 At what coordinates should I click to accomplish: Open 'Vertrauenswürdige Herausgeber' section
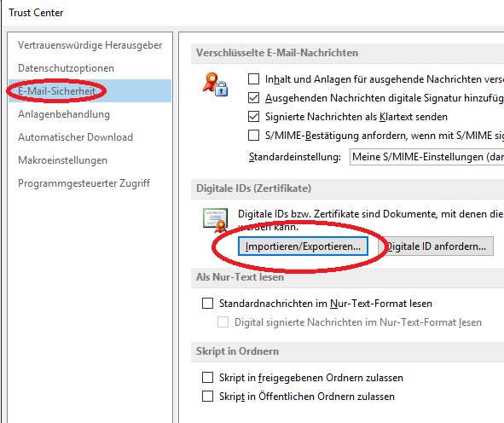[90, 45]
